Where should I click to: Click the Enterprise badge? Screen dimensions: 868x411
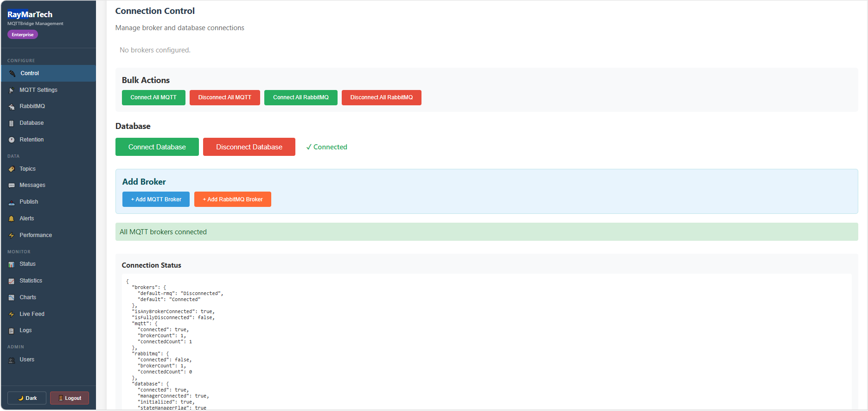tap(23, 35)
